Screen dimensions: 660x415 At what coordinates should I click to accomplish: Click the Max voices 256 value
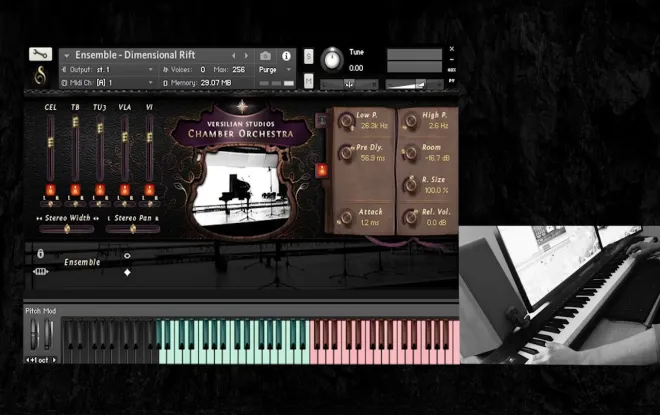click(238, 69)
